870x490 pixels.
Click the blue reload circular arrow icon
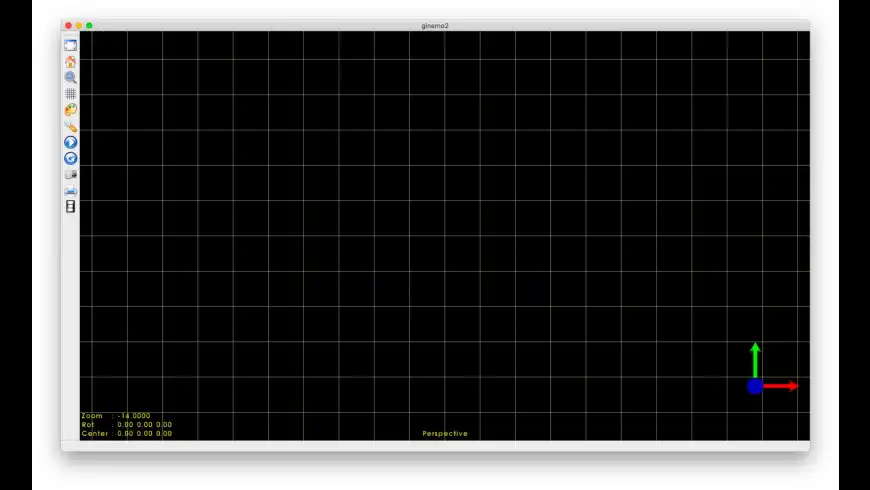pyautogui.click(x=70, y=158)
